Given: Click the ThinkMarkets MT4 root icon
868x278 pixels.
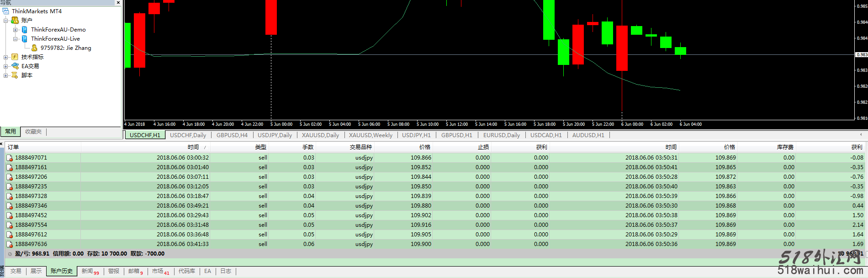Looking at the screenshot, I should point(5,11).
